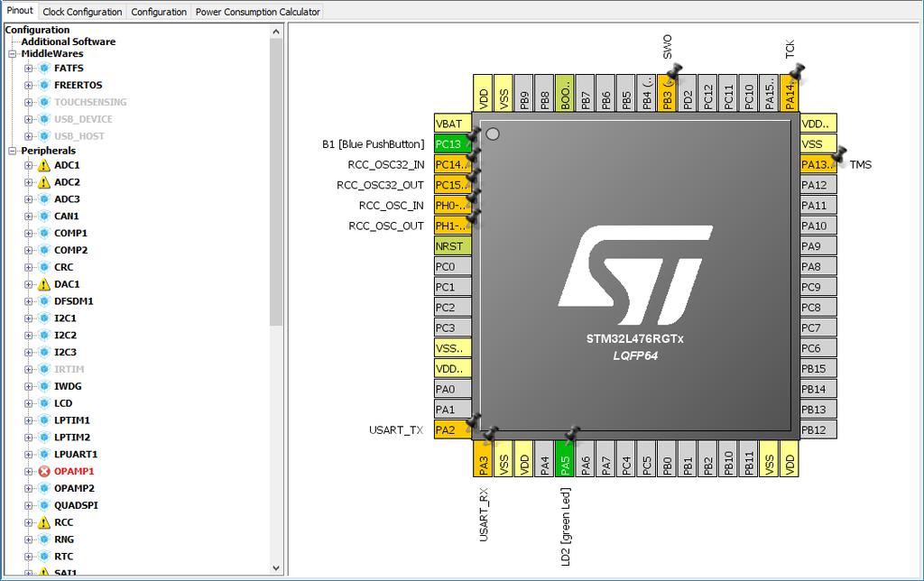
Task: Expand the FATFS tree node
Action: point(28,69)
